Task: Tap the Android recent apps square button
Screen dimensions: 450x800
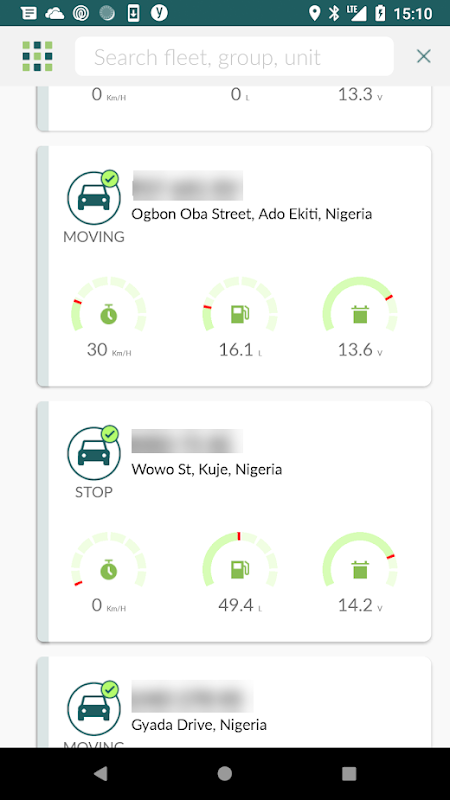Action: coord(349,774)
